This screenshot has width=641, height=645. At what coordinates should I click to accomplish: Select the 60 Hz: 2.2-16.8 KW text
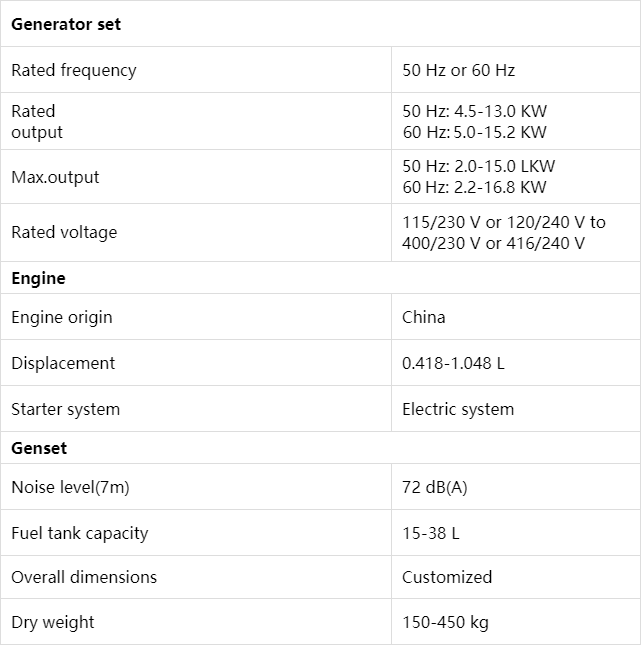coord(474,187)
